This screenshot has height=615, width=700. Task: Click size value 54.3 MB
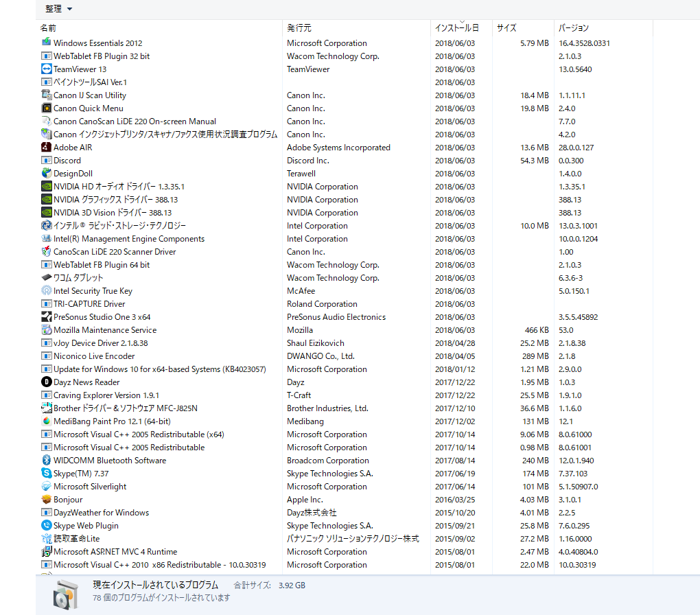point(535,160)
